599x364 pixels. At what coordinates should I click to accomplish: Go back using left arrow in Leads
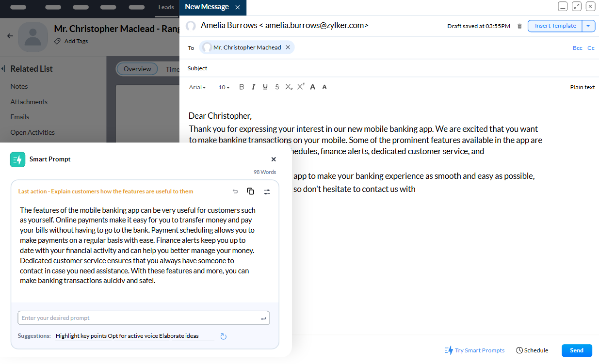tap(10, 36)
